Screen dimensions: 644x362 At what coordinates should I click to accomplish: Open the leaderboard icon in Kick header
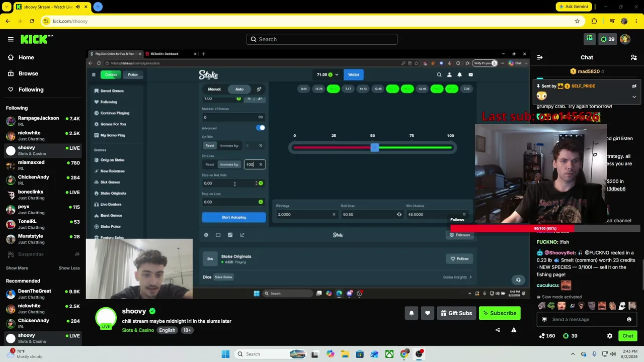click(590, 39)
